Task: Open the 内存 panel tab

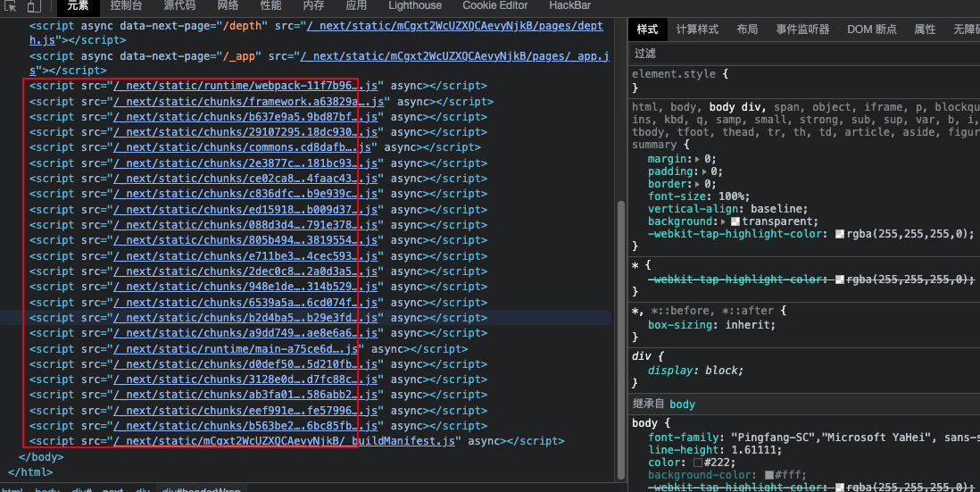Action: click(313, 5)
